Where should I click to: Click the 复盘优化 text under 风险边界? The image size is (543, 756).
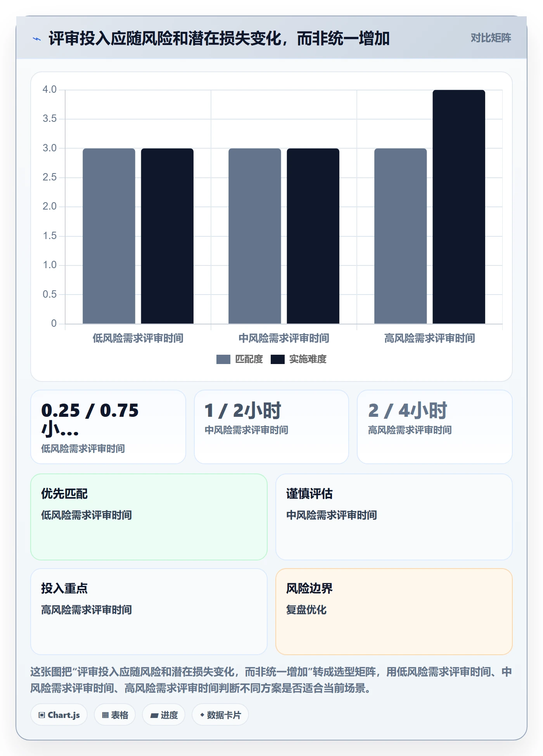pos(306,610)
